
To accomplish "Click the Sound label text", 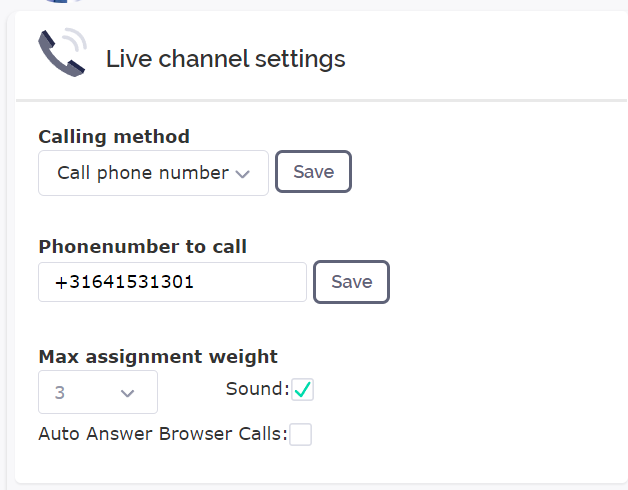I will [x=258, y=389].
